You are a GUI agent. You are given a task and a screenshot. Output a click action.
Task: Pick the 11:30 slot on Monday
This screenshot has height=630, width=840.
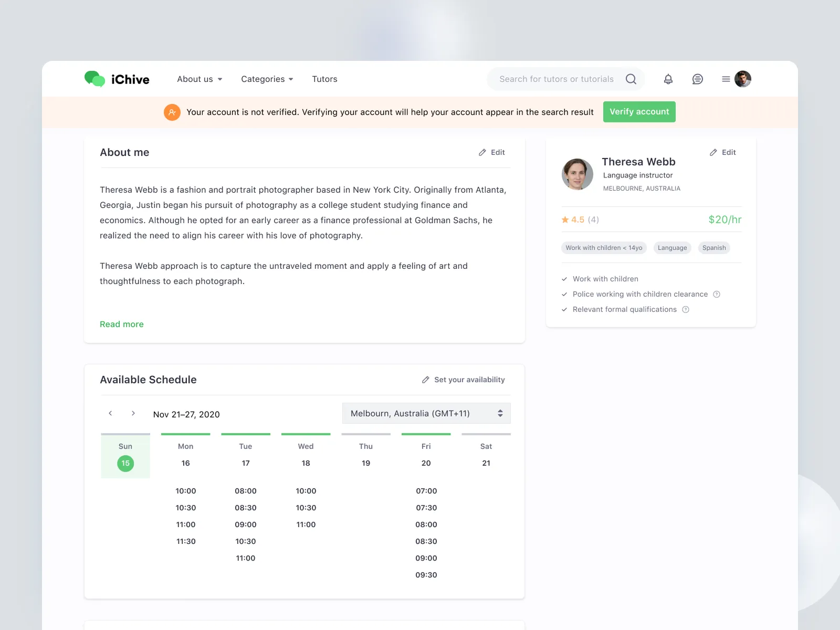point(186,541)
